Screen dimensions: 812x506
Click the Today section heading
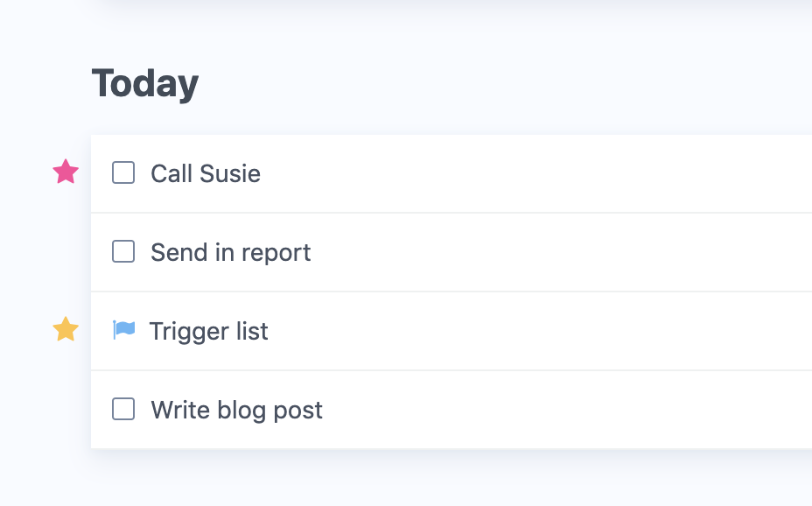pos(145,84)
